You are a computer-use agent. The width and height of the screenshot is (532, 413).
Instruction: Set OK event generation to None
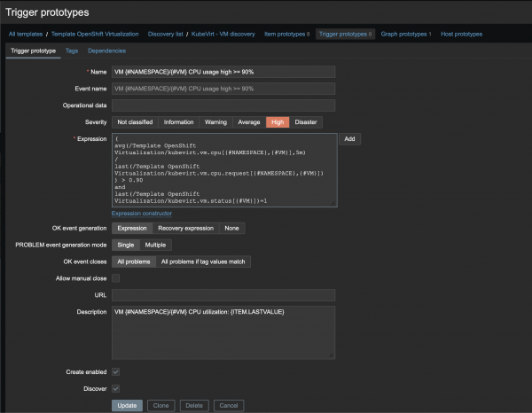pos(231,228)
